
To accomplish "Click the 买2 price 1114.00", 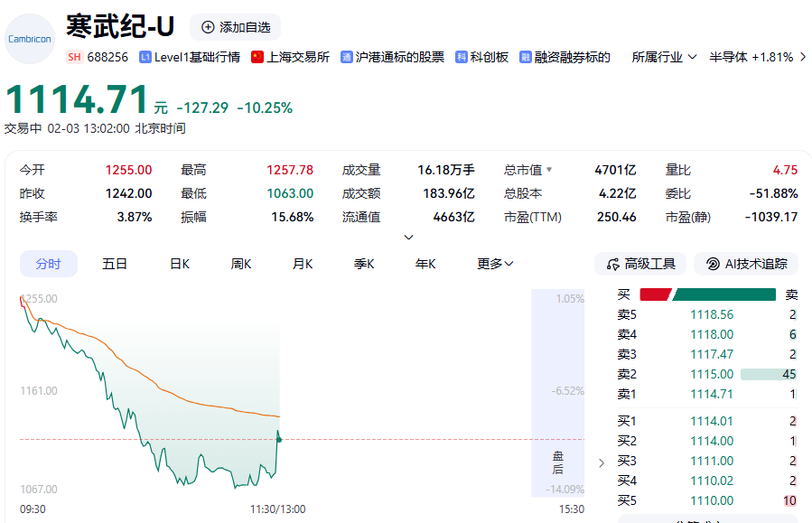I will click(x=712, y=441).
